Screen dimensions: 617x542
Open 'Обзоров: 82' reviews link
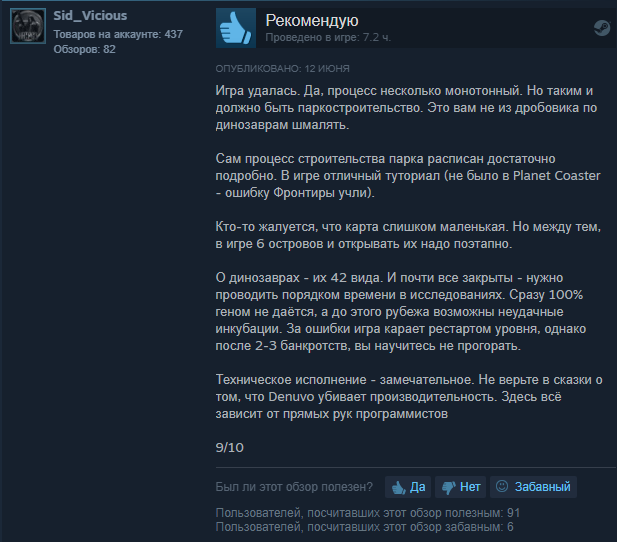click(x=85, y=49)
